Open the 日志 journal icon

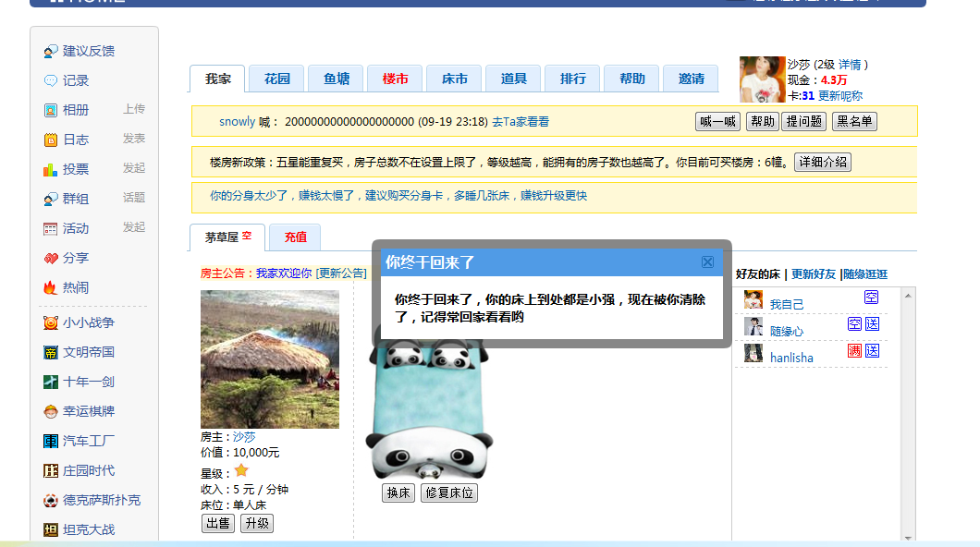[51, 140]
